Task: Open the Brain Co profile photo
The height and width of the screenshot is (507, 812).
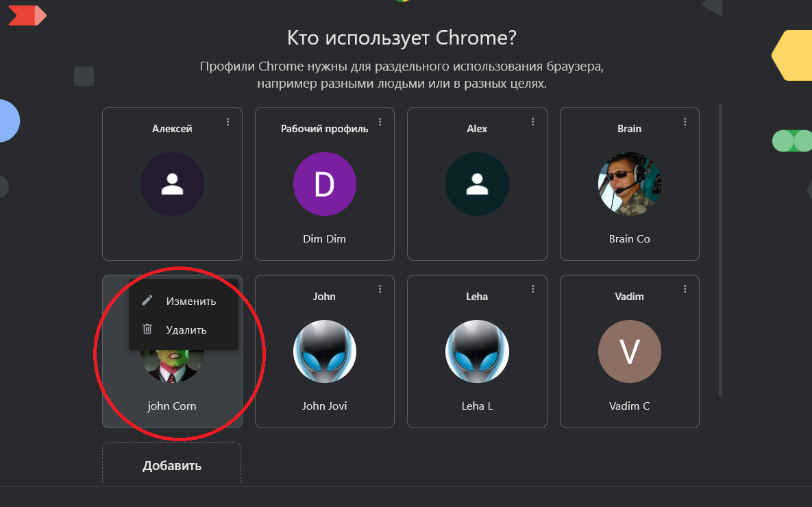Action: coord(630,184)
